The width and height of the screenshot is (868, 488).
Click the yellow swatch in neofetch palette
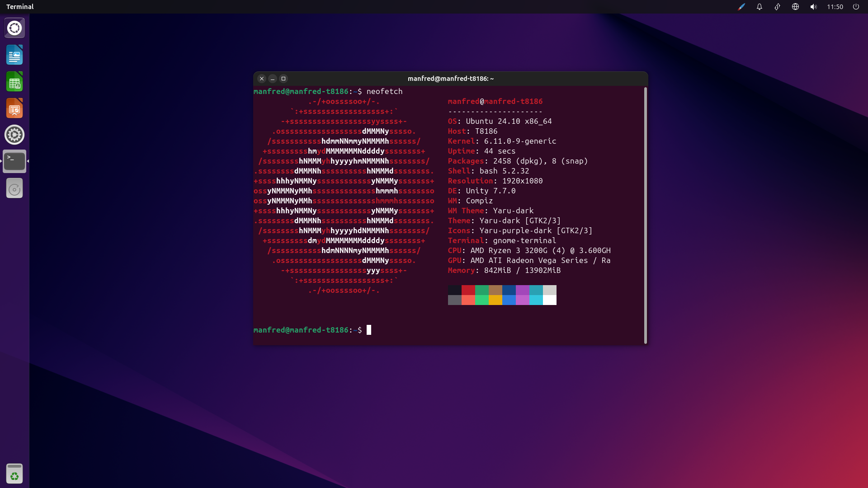[495, 300]
